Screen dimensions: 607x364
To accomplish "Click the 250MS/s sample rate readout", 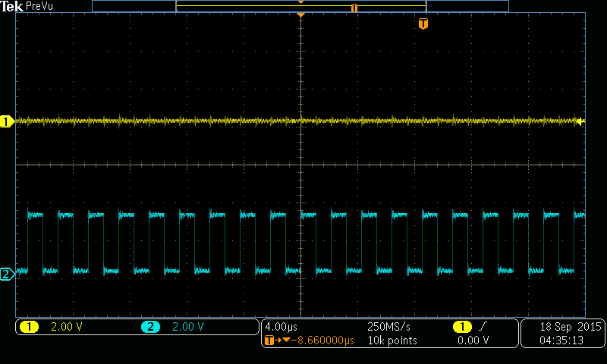I will [388, 327].
